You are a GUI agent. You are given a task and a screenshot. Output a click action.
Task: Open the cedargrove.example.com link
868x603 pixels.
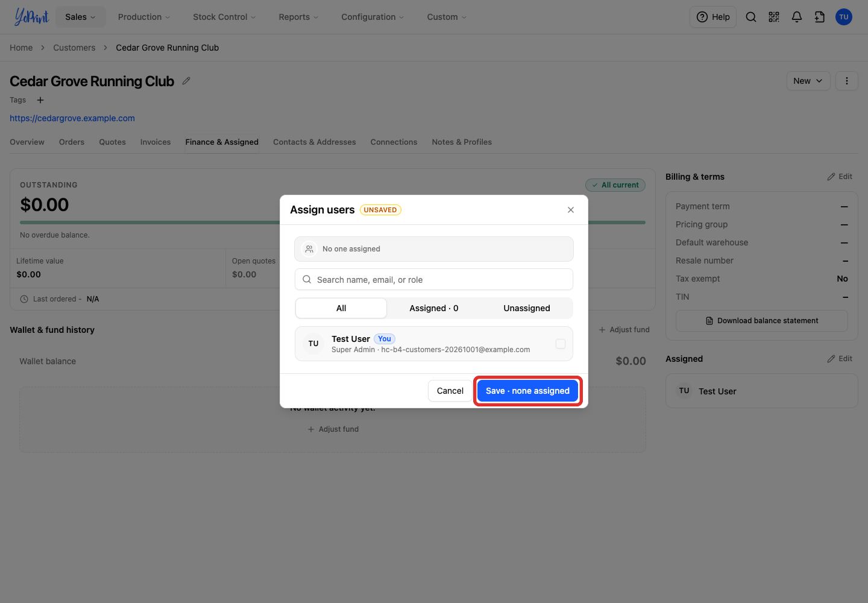[x=72, y=118]
